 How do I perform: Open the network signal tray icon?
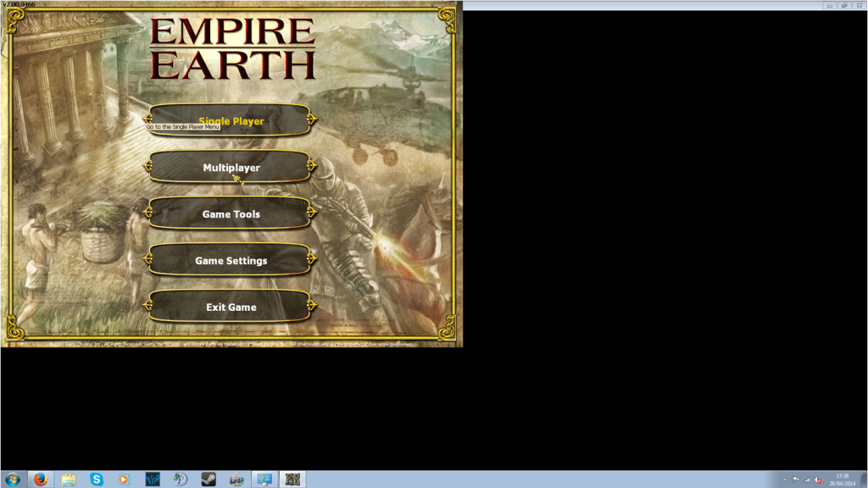coord(807,480)
